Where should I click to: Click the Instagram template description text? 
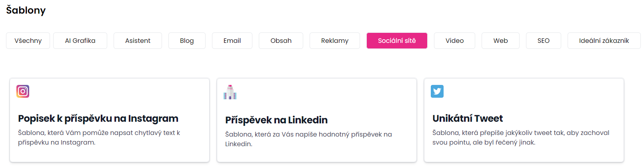(99, 137)
